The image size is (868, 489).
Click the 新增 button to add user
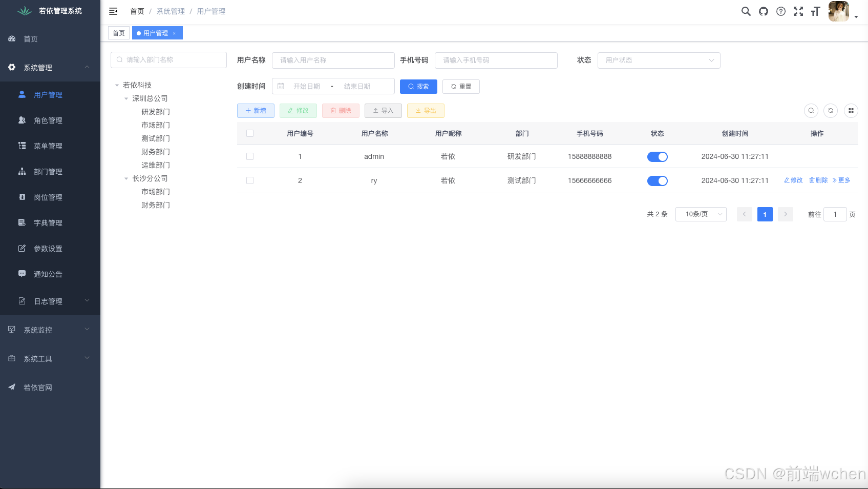256,110
